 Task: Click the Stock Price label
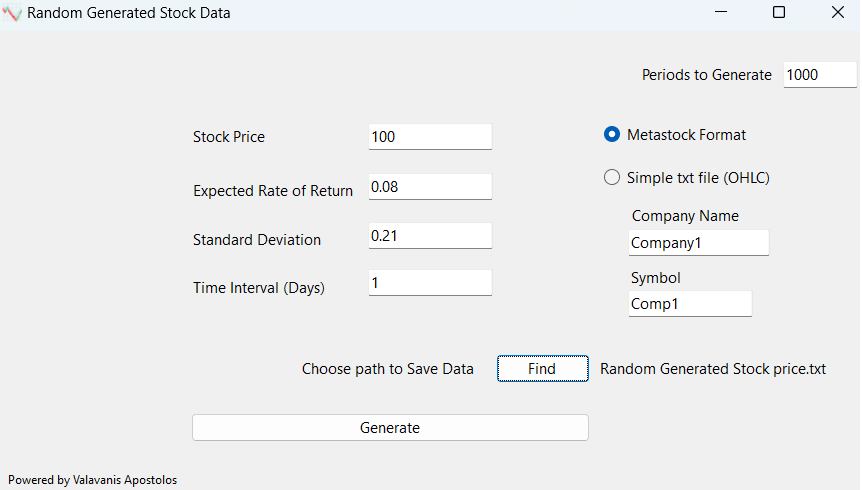[x=229, y=137]
